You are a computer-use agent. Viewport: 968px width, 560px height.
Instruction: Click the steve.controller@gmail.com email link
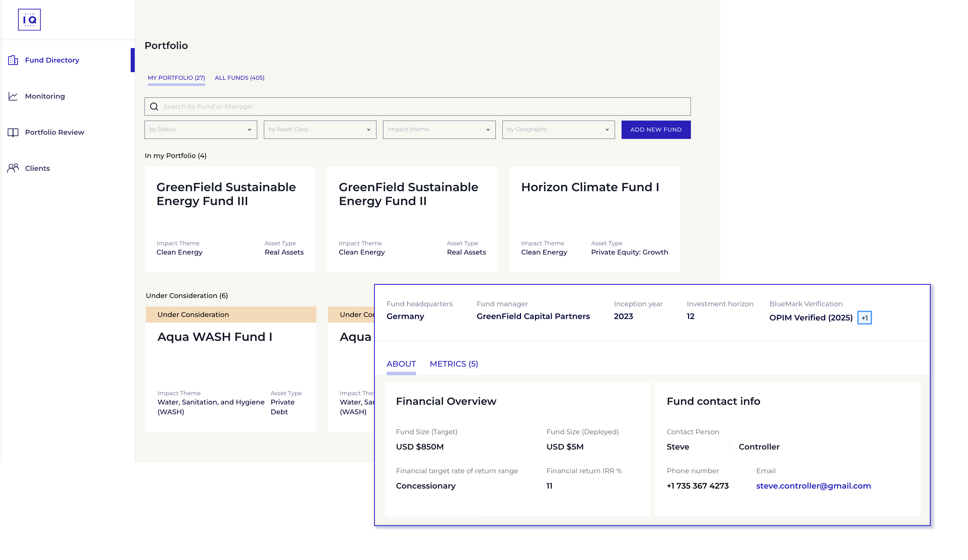(x=813, y=486)
